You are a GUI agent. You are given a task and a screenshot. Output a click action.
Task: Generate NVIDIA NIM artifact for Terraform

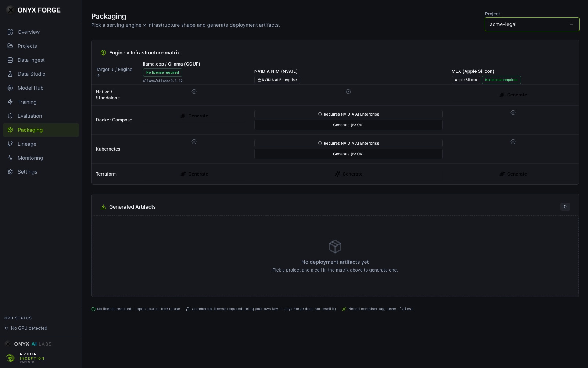pos(348,174)
